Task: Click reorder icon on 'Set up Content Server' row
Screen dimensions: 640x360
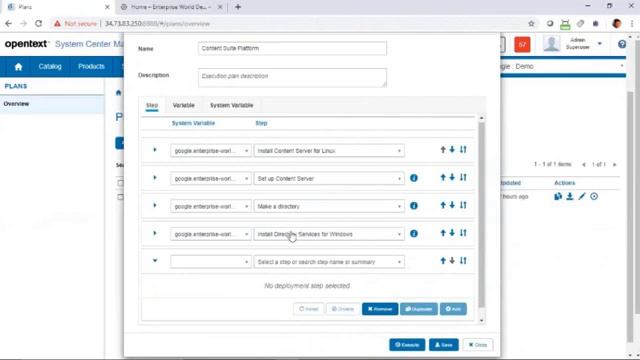Action: [463, 178]
